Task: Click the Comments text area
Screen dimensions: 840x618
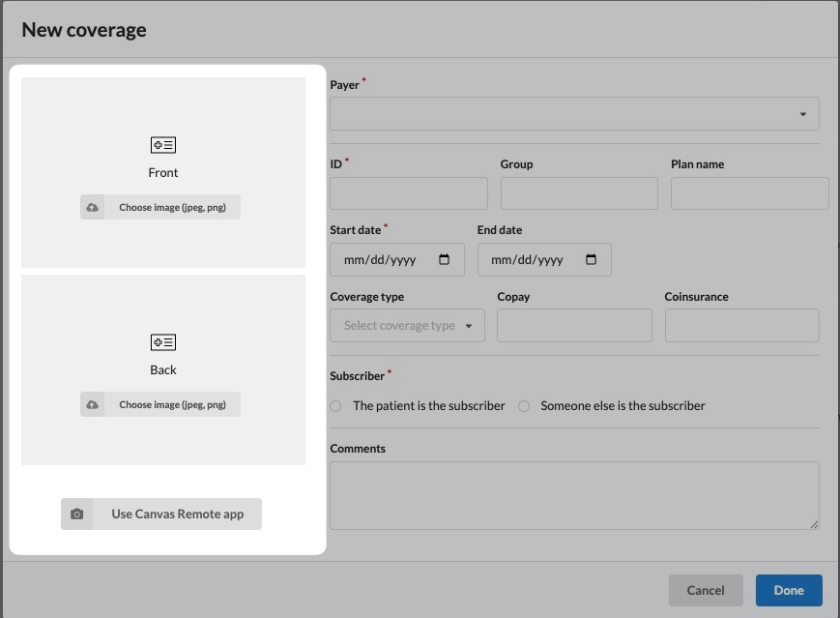Action: point(574,495)
